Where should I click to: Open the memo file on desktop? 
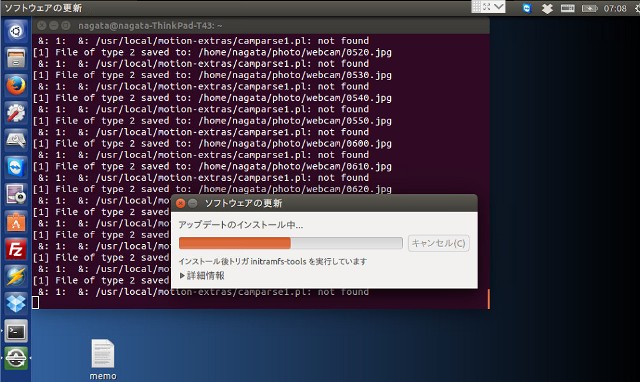click(x=103, y=360)
